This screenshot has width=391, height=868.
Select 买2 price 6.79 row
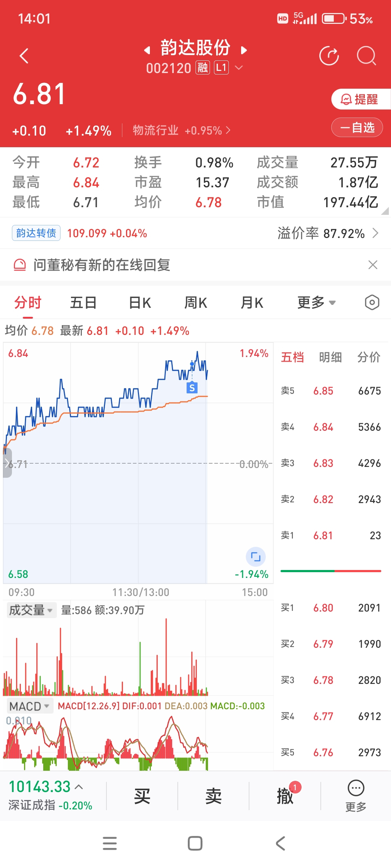pyautogui.click(x=331, y=644)
